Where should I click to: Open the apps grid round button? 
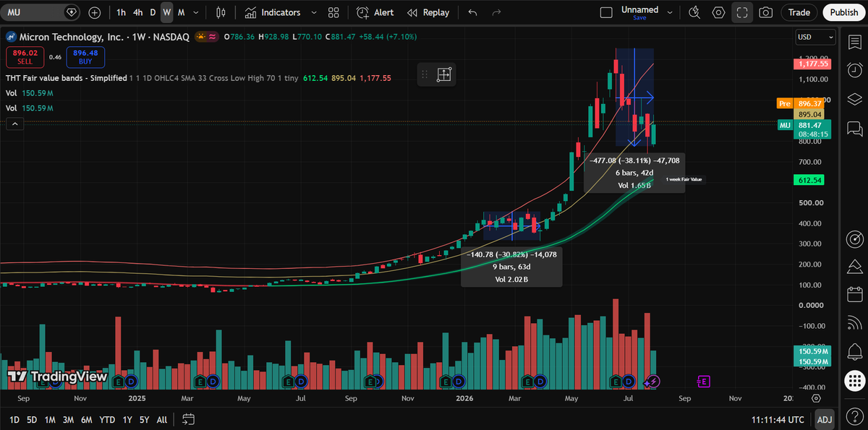tap(854, 381)
